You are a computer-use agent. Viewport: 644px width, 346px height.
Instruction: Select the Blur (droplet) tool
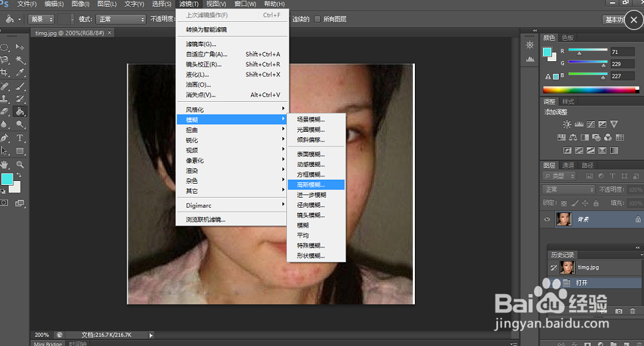click(5, 124)
